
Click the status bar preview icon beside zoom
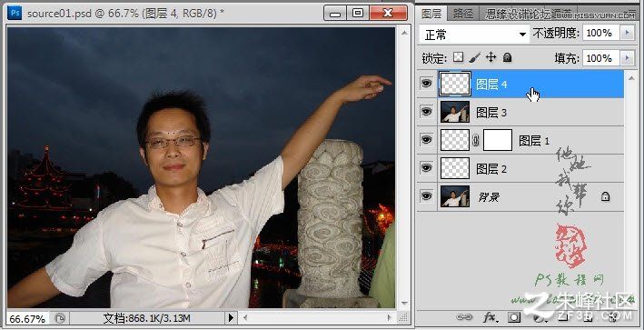pos(60,317)
